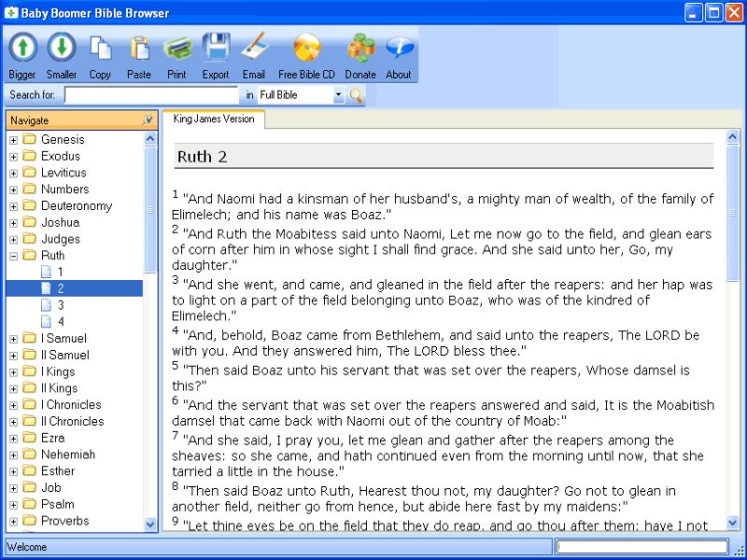Image resolution: width=747 pixels, height=560 pixels.
Task: Click the status bar progress field
Action: click(x=641, y=547)
